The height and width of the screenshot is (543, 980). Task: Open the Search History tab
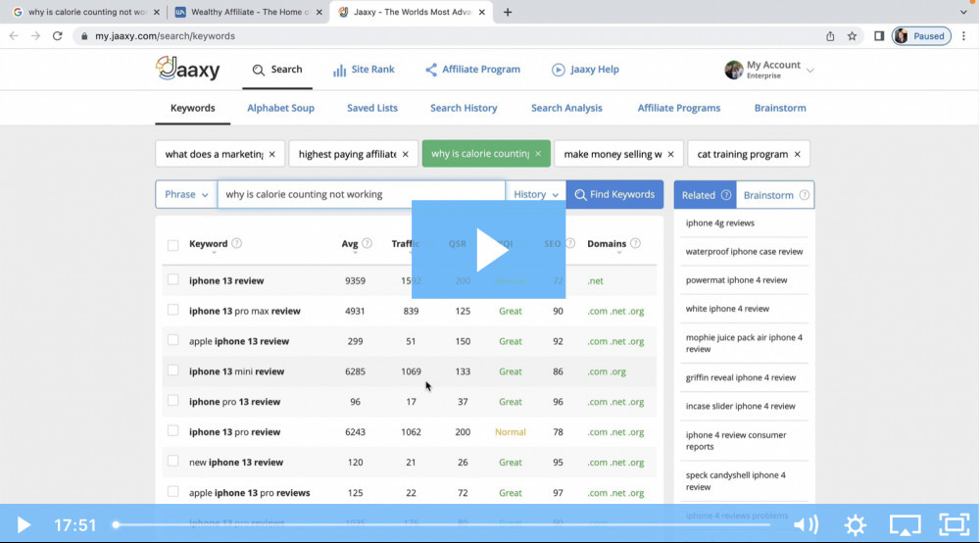(x=464, y=108)
